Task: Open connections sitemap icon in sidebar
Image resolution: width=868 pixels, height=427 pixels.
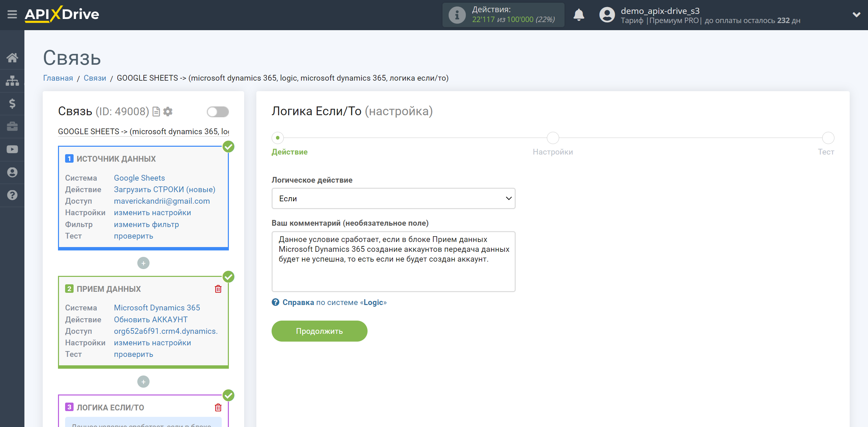Action: coord(12,81)
